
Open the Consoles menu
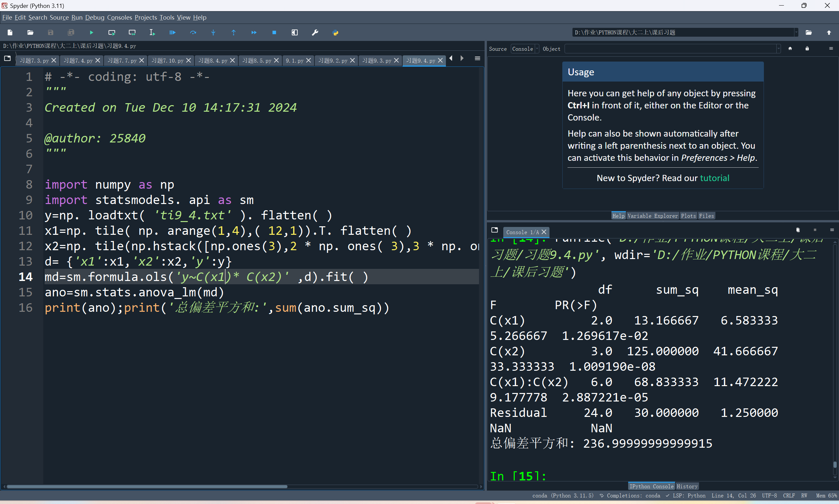coord(119,17)
